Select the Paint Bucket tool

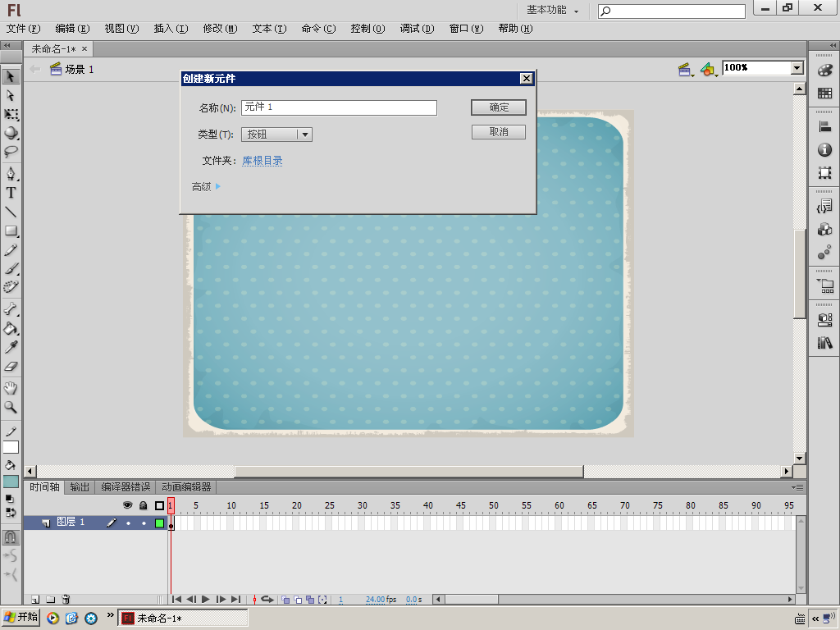click(x=11, y=328)
